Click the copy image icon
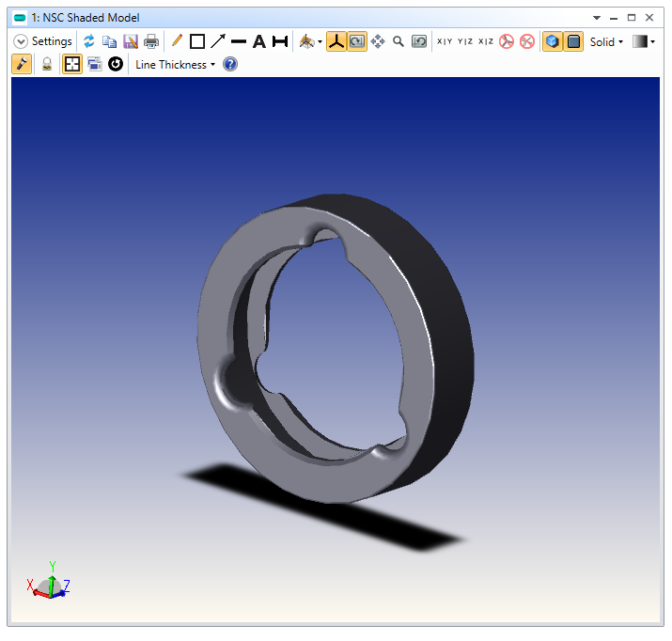Image resolution: width=672 pixels, height=641 pixels. coord(110,41)
